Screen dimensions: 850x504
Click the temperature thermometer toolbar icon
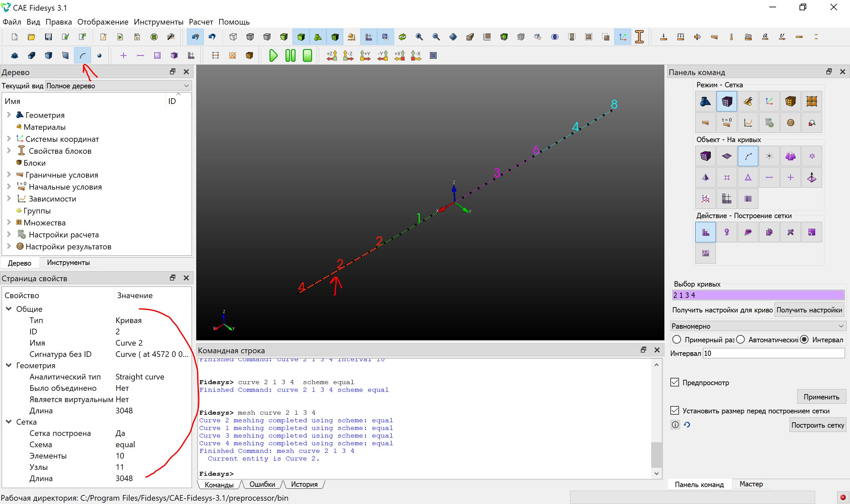coord(731,37)
